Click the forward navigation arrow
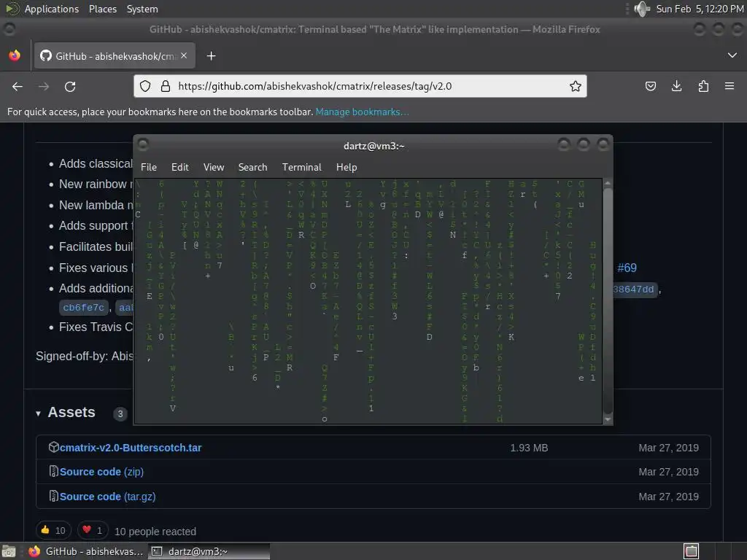This screenshot has width=747, height=560. (x=44, y=87)
